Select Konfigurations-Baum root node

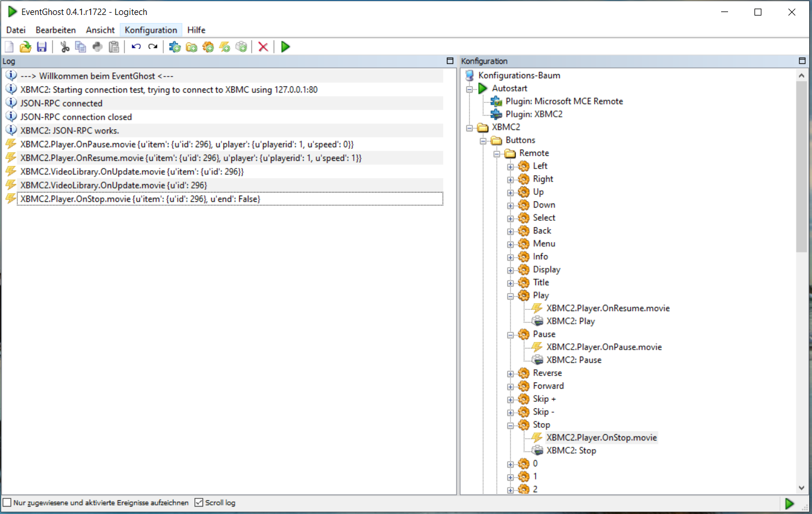[x=519, y=75]
